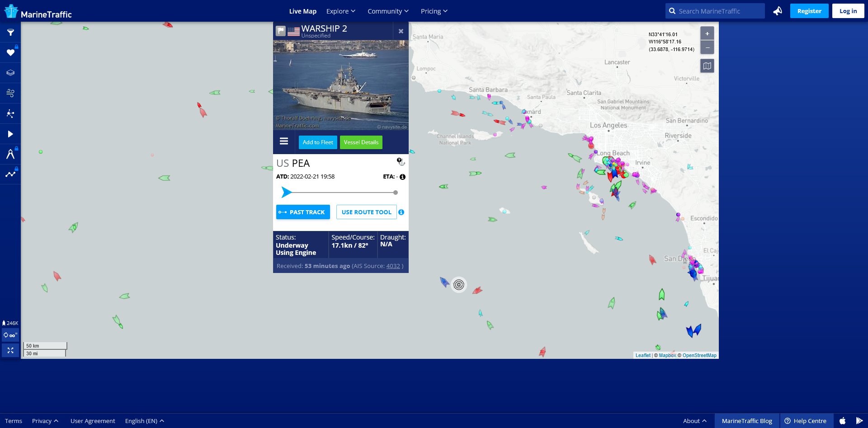This screenshot has width=868, height=428.
Task: Click the Register button
Action: point(809,11)
